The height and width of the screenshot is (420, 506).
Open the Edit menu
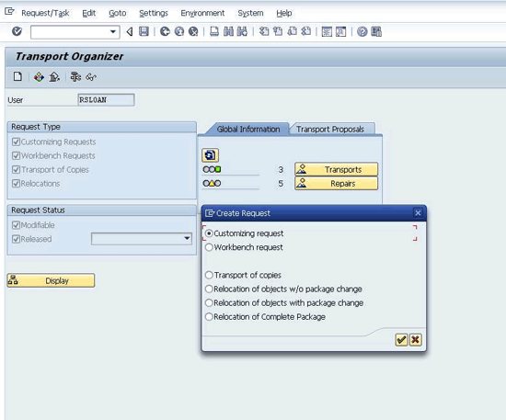88,13
